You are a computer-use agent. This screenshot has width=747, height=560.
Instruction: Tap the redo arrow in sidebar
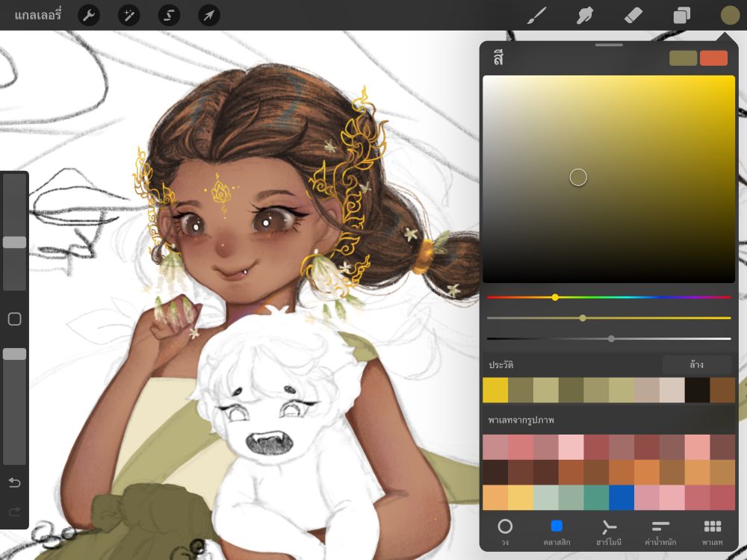pyautogui.click(x=14, y=511)
